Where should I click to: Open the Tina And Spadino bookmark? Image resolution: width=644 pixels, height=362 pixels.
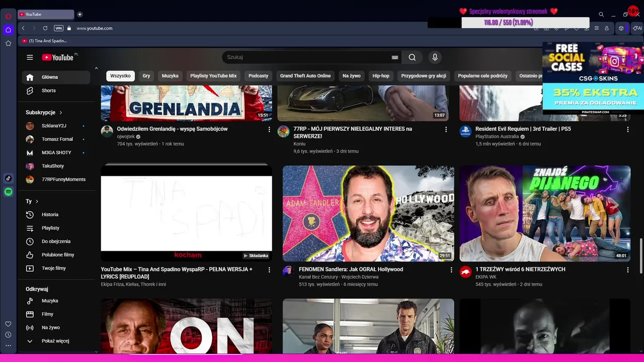coord(44,41)
